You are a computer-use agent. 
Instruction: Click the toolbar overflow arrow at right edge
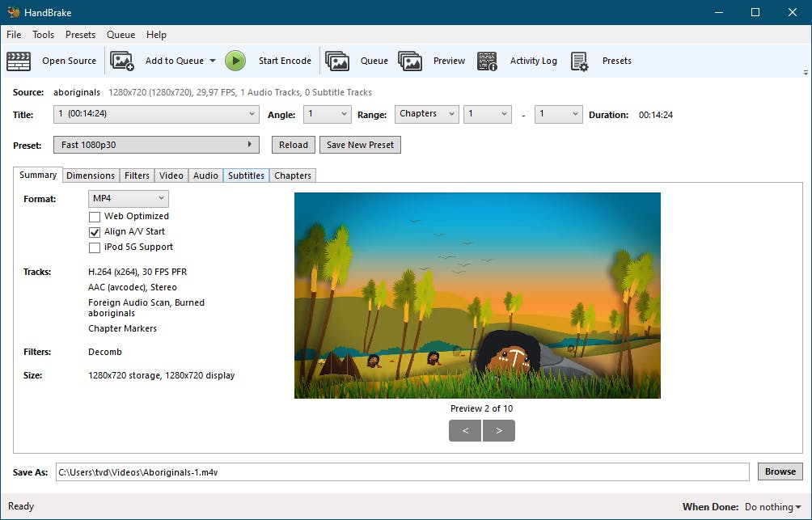pyautogui.click(x=806, y=73)
